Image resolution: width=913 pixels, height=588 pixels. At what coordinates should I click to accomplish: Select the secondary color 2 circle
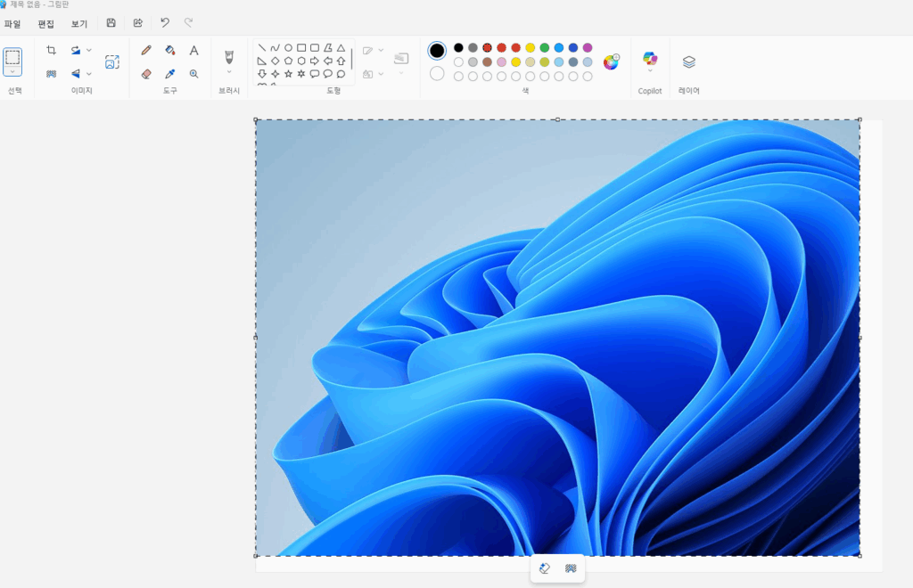[437, 73]
